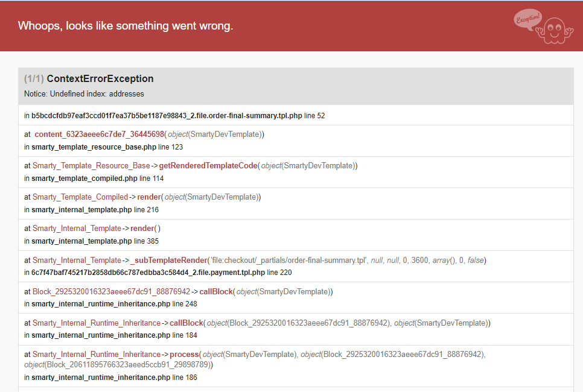Image resolution: width=583 pixels, height=392 pixels.
Task: Click the callBlock method after Block_2925320016323aeee67dc91
Action: [x=216, y=291]
